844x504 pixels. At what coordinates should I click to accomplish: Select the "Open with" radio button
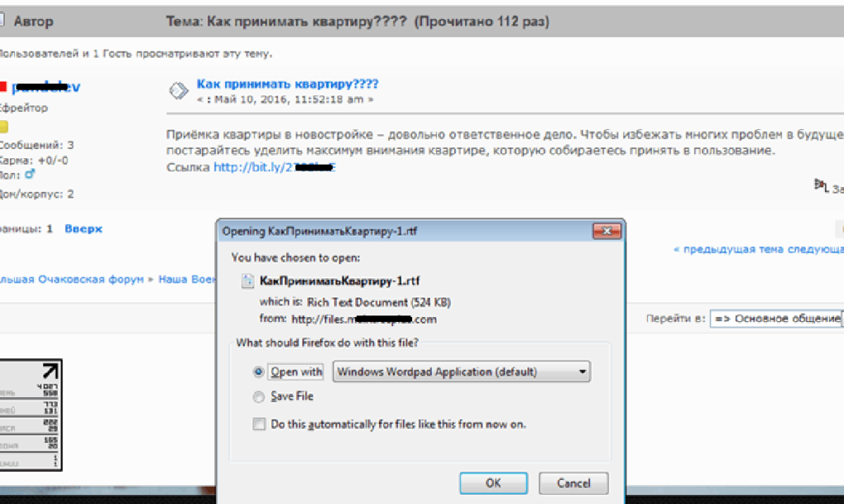(x=260, y=372)
